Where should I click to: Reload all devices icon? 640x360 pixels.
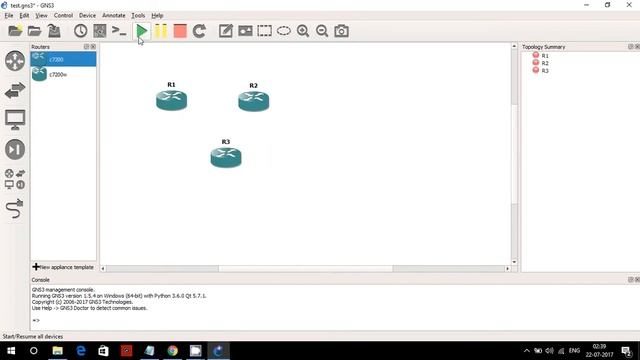point(199,31)
